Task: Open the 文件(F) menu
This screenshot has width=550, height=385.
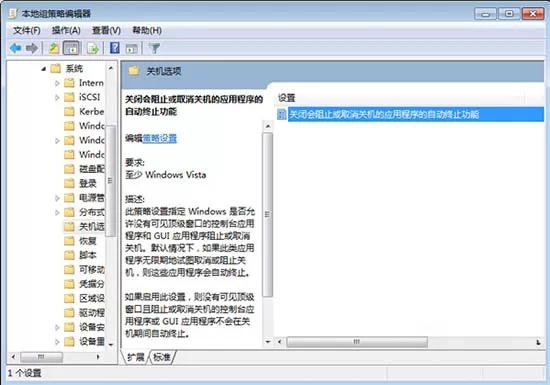Action: coord(27,31)
